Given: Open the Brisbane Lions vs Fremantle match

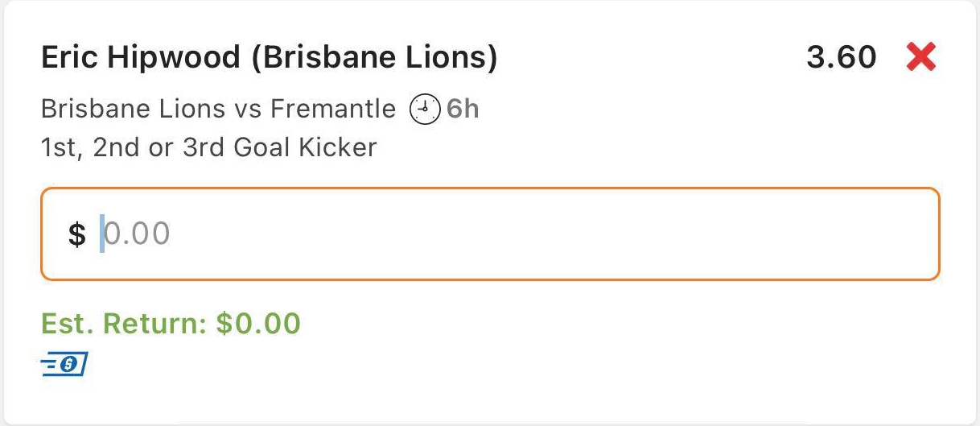Looking at the screenshot, I should click(217, 109).
